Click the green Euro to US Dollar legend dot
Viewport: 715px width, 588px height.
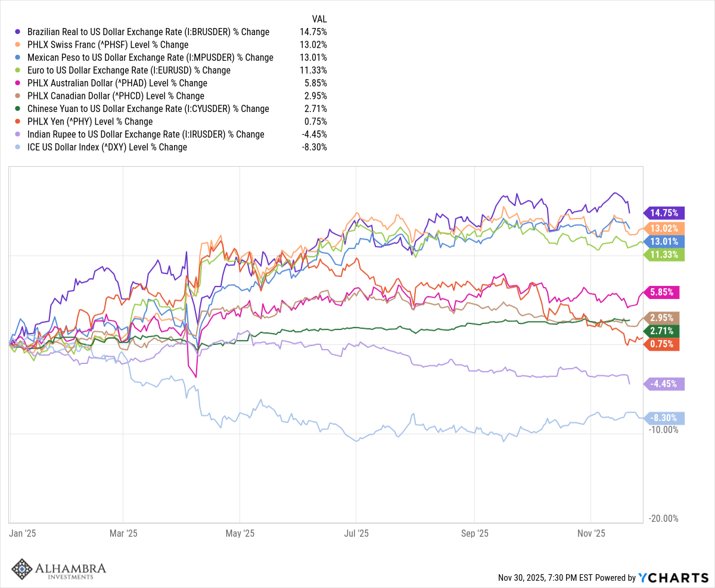point(18,70)
